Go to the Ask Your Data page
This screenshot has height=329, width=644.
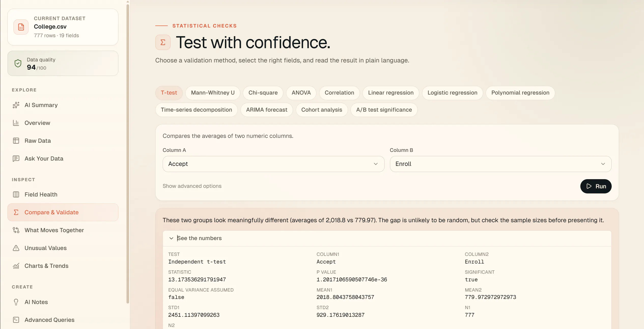coord(63,159)
